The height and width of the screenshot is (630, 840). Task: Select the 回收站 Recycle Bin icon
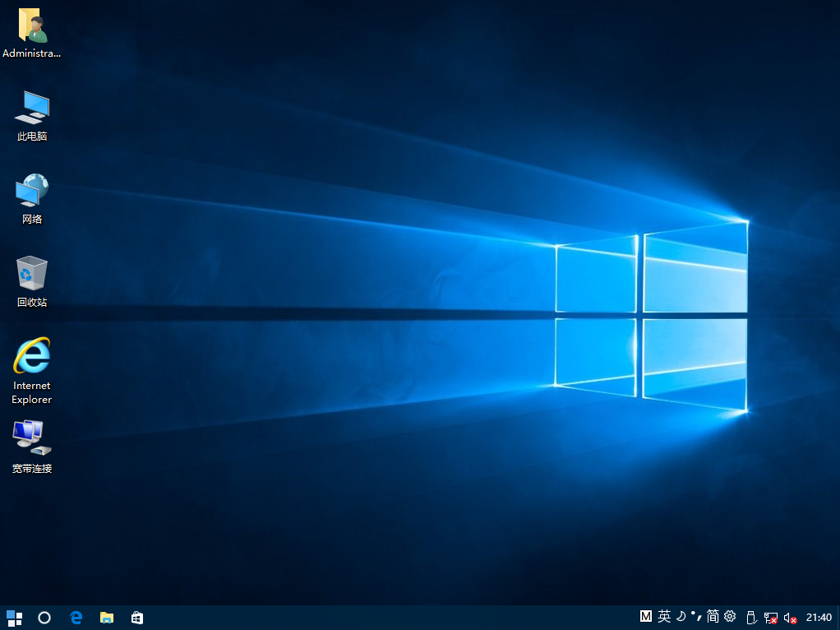click(x=31, y=282)
